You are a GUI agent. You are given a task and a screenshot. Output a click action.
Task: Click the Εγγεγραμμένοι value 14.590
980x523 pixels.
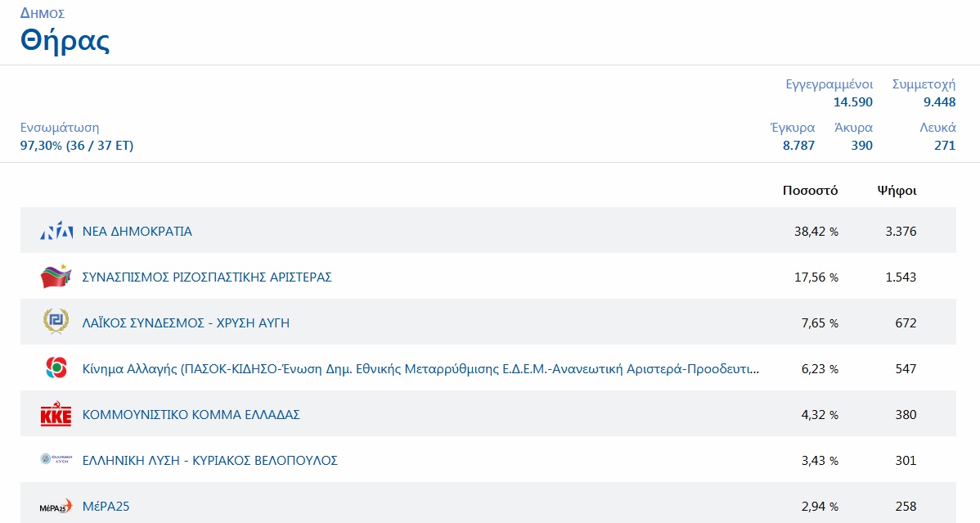pyautogui.click(x=852, y=102)
